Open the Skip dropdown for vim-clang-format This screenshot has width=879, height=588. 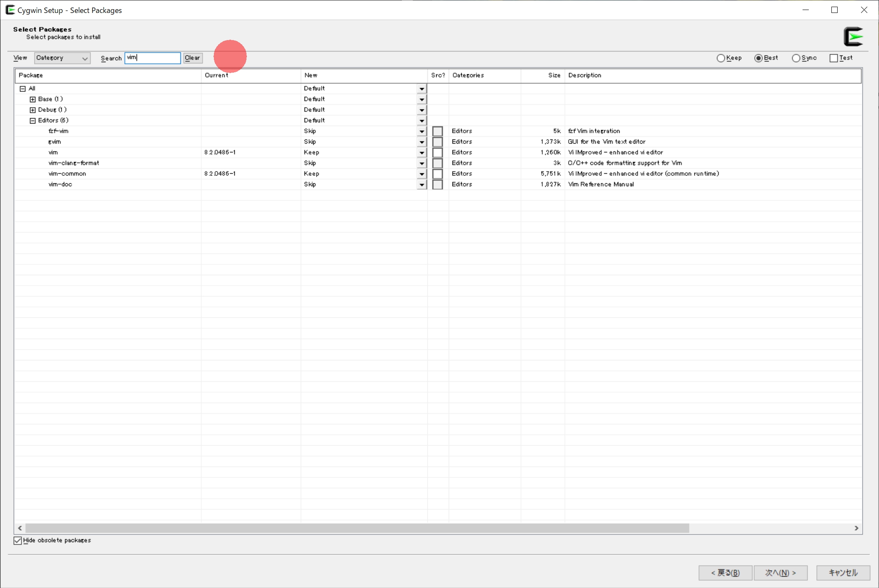(x=422, y=163)
